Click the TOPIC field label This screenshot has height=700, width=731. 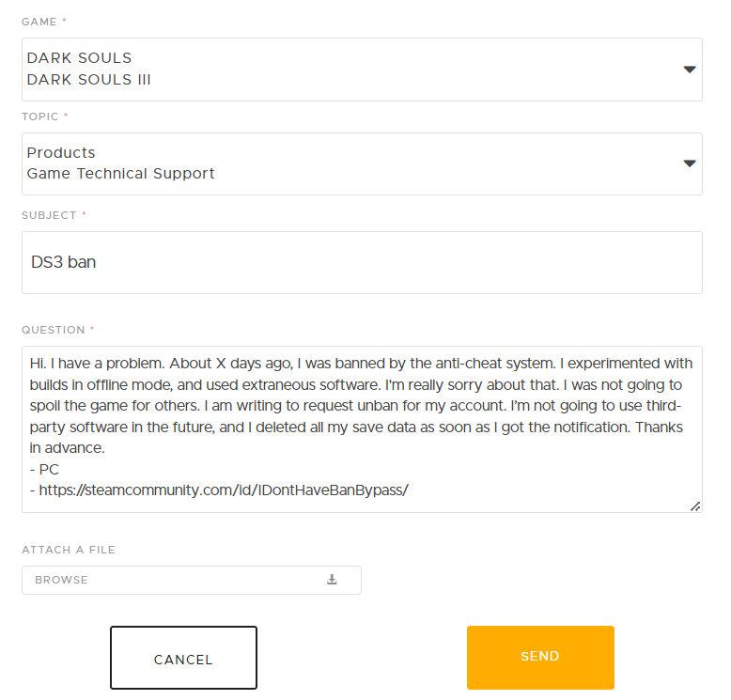tap(39, 117)
